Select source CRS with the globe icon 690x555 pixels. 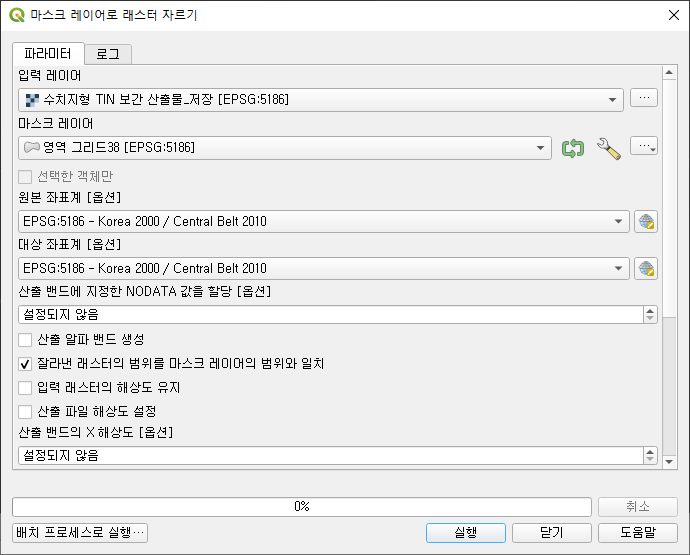(646, 221)
